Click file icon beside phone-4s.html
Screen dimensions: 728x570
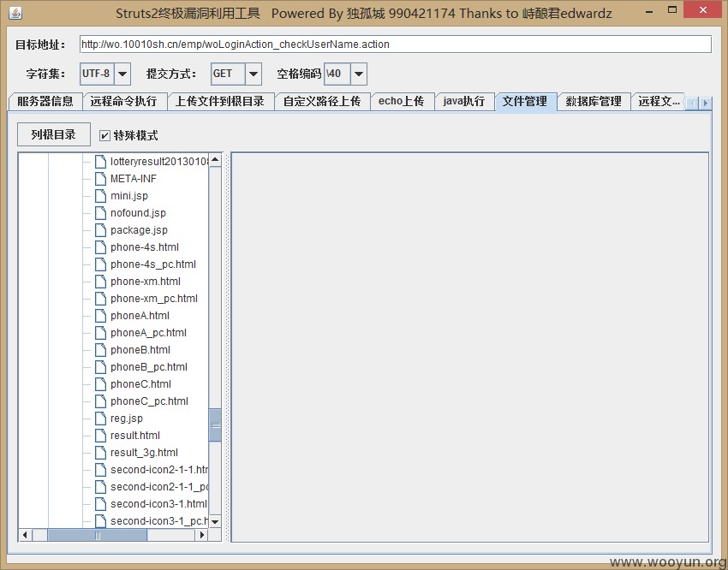[x=100, y=247]
